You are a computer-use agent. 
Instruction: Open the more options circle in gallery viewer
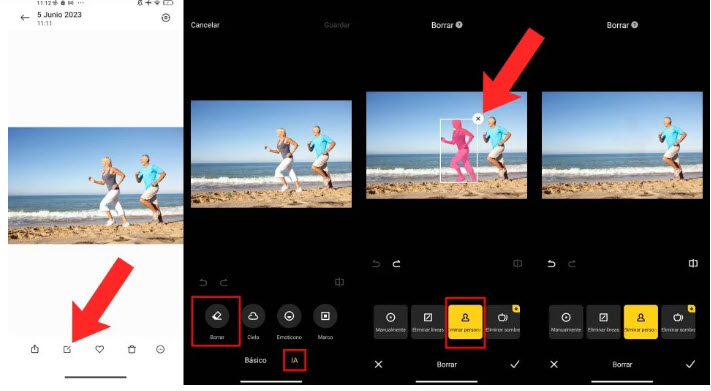(x=161, y=349)
